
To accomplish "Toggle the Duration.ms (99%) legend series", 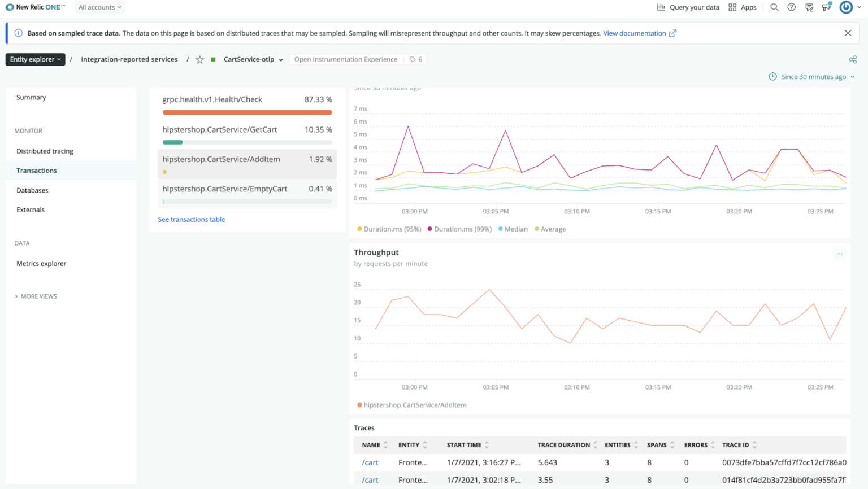I will [x=459, y=229].
